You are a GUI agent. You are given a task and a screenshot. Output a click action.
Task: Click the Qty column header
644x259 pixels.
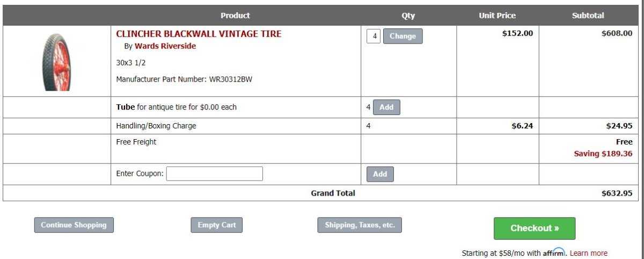point(408,16)
